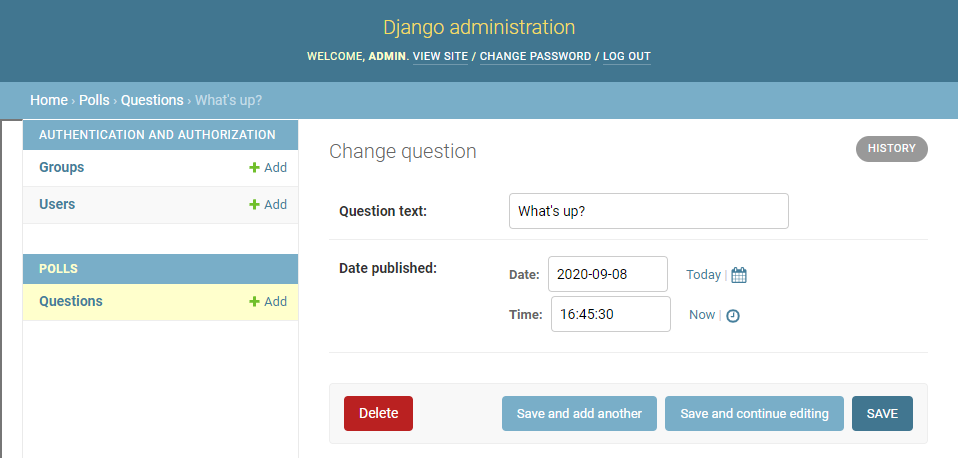Click the green plus next to Questions
This screenshot has width=958, height=458.
254,302
